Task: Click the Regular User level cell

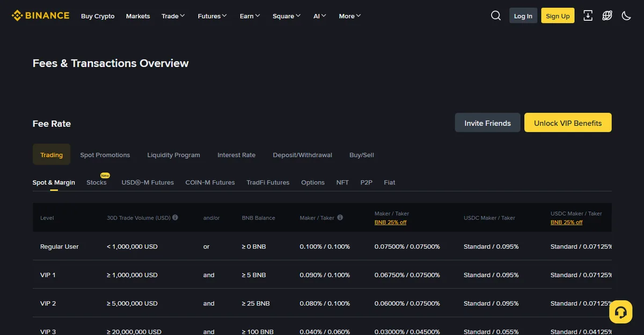Action: (x=60, y=247)
